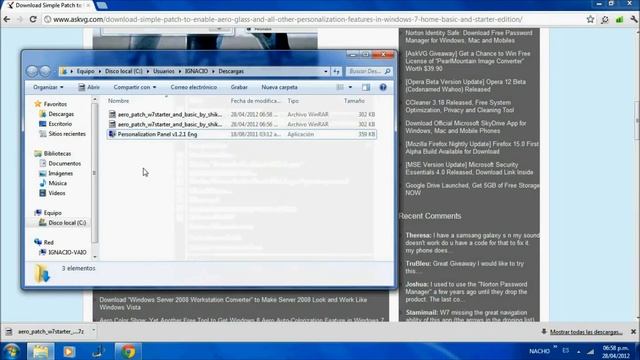The width and height of the screenshot is (640, 360).
Task: Click Correo electrónico toolbar button
Action: 193,87
